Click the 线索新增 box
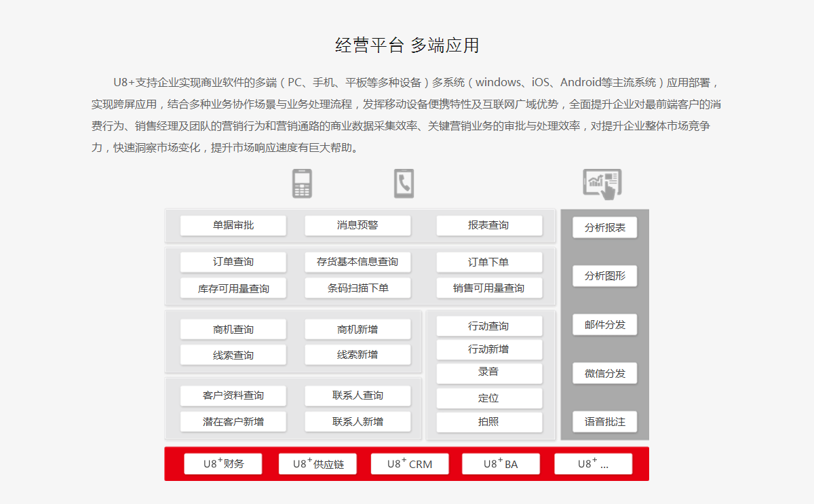The width and height of the screenshot is (814, 504). tap(357, 355)
